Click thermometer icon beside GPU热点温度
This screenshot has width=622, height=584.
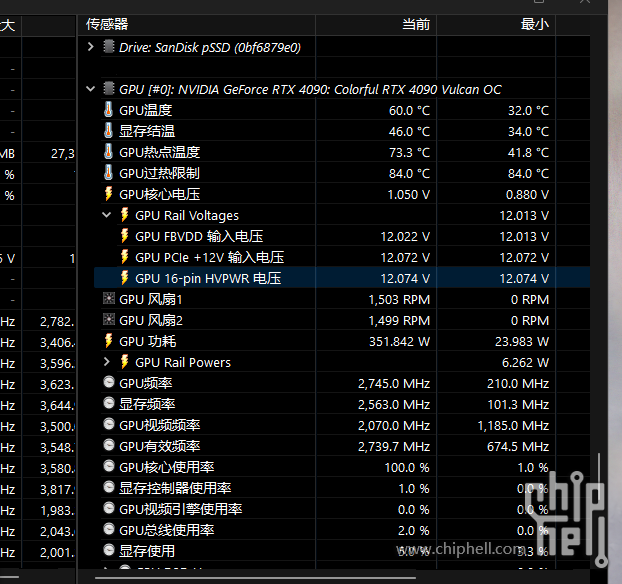[x=108, y=152]
